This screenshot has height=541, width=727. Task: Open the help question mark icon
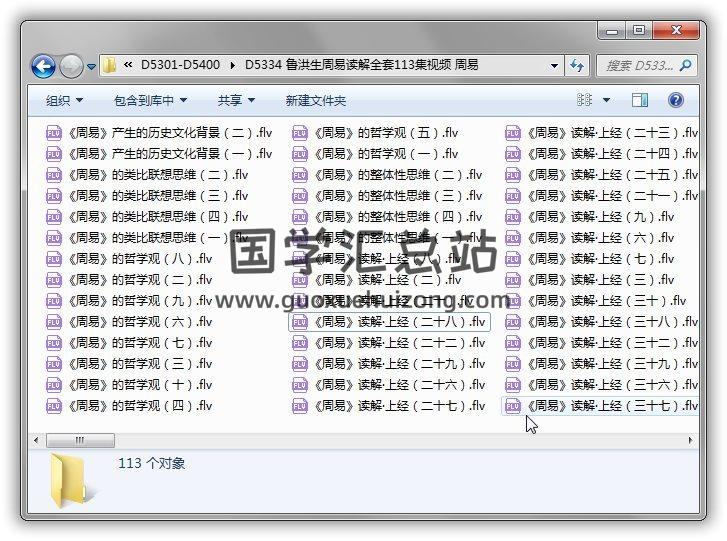pyautogui.click(x=675, y=100)
